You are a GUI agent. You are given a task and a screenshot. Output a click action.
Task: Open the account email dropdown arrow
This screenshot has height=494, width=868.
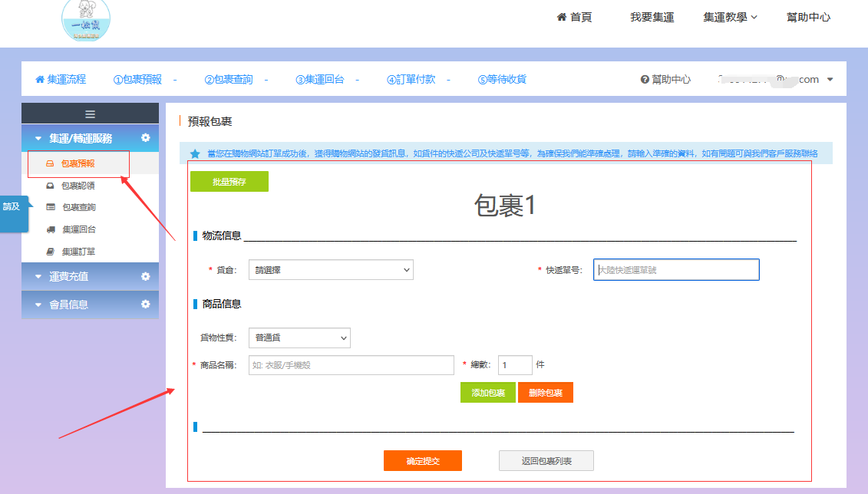[x=830, y=79]
